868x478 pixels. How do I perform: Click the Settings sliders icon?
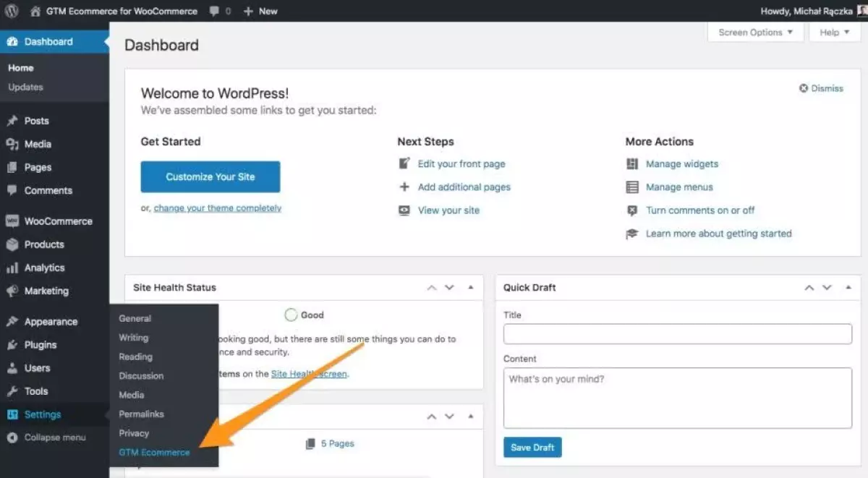(x=12, y=415)
